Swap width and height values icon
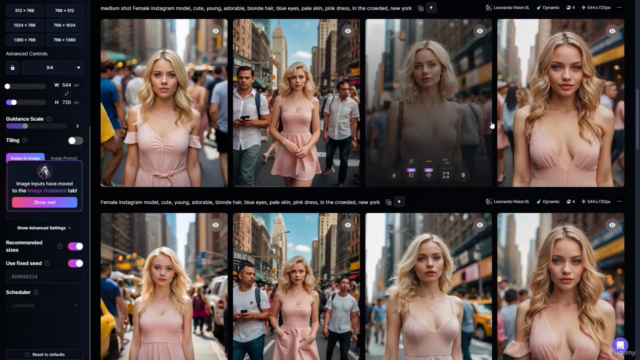Image resolution: width=640 pixels, height=360 pixels. (67, 94)
